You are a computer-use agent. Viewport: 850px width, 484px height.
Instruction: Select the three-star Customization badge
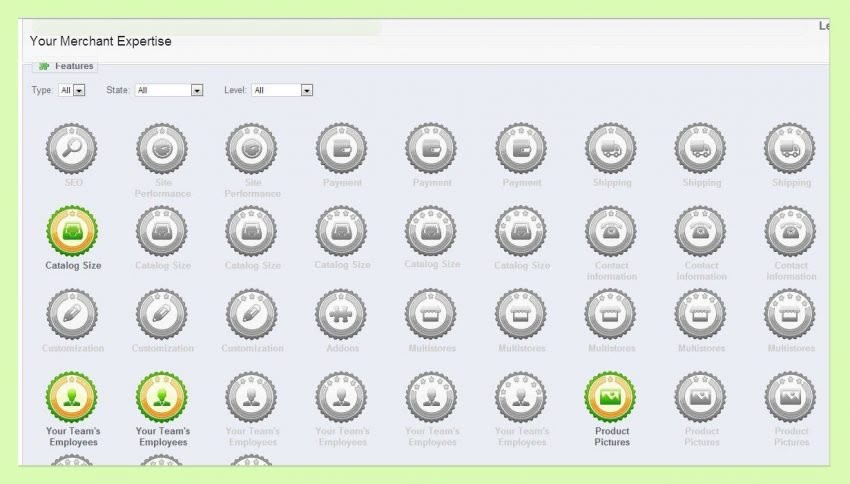[252, 314]
